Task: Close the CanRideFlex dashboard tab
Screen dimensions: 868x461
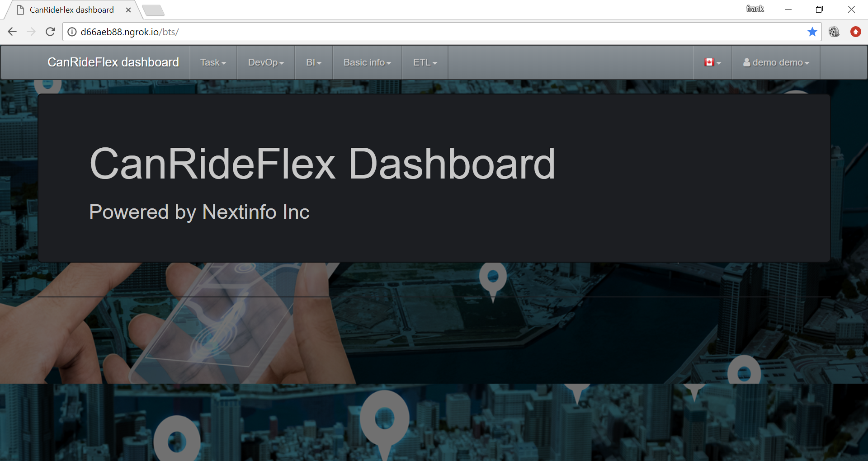Action: [x=128, y=10]
